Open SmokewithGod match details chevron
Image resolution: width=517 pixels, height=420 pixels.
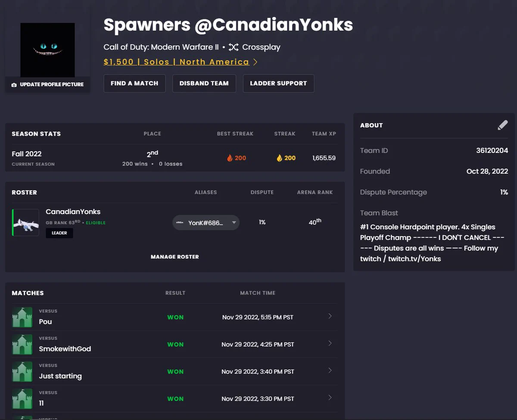click(330, 343)
